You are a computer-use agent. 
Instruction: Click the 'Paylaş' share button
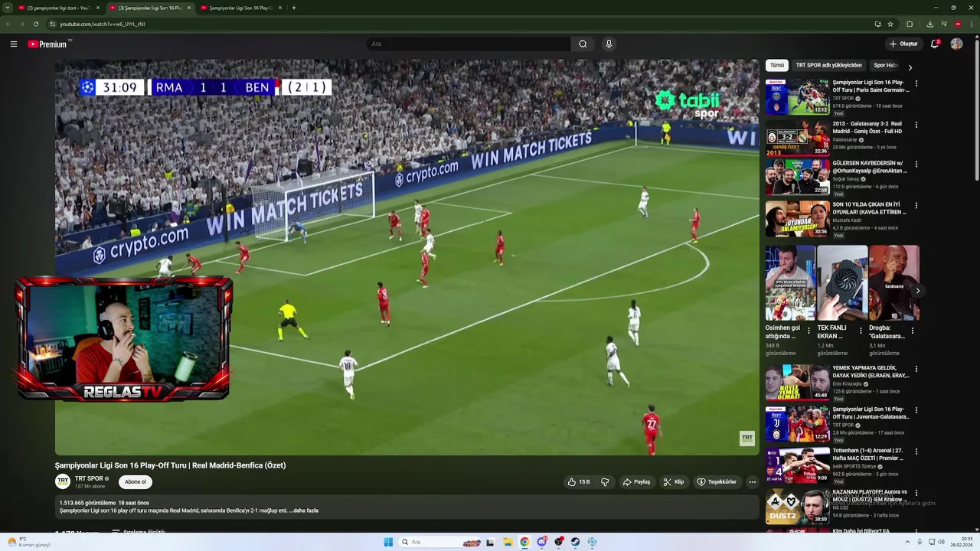pyautogui.click(x=637, y=482)
